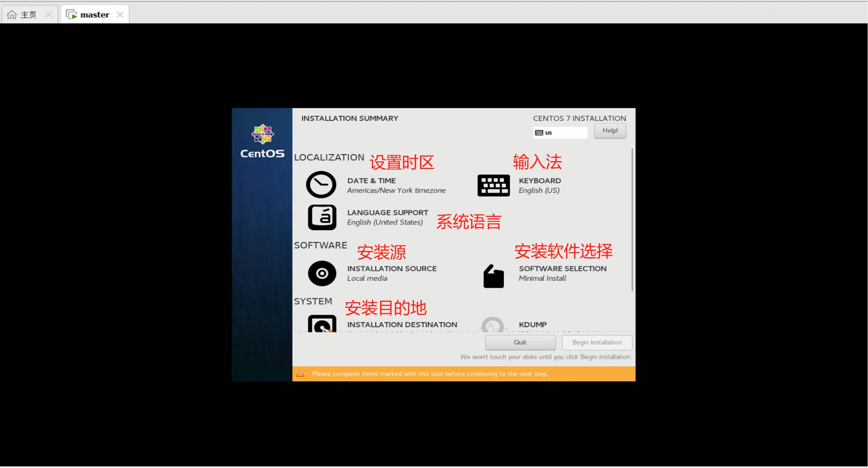Image resolution: width=868 pixels, height=468 pixels.
Task: Open Installation Destination to confirm disks
Action: [x=402, y=324]
